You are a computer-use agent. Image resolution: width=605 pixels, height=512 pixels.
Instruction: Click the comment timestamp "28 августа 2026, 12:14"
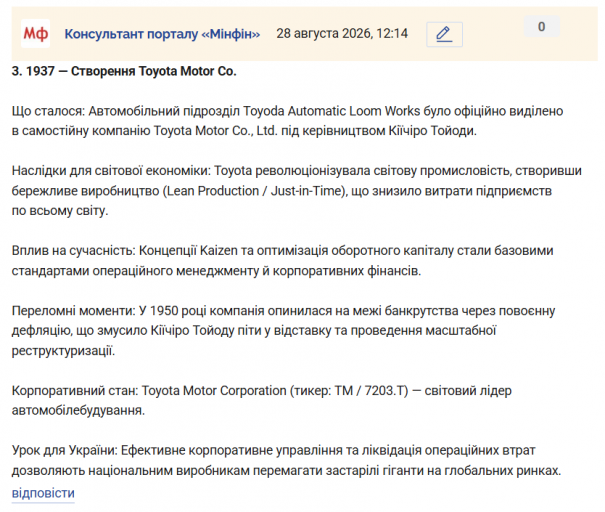342,34
